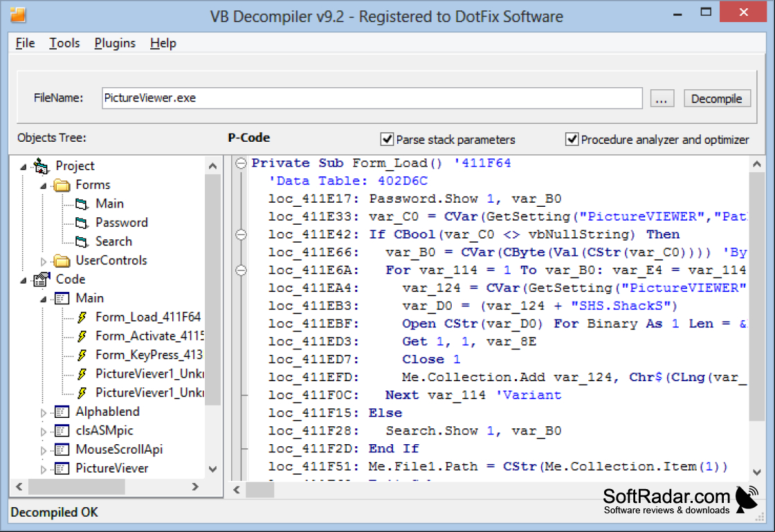Click the code pane horizontal scrollbar thumb
The height and width of the screenshot is (532, 775).
260,490
